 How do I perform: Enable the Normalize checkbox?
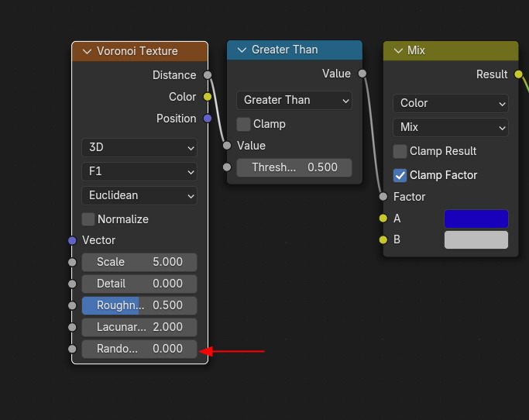(x=88, y=219)
